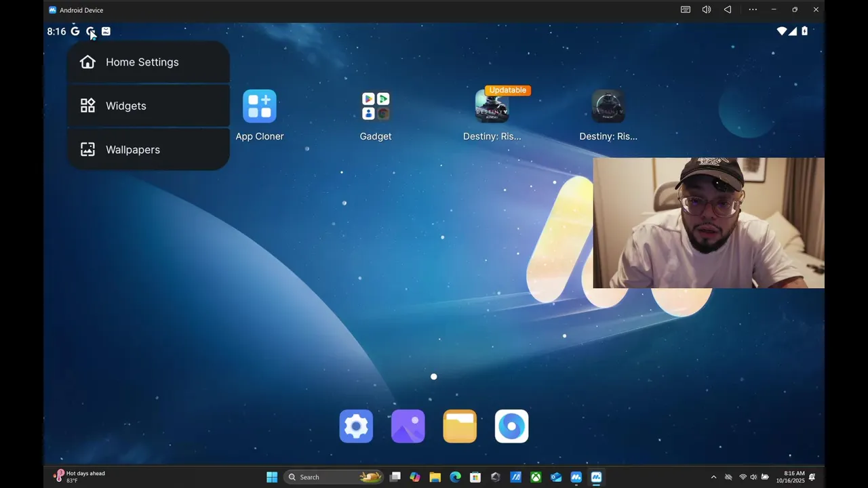868x488 pixels.
Task: Select Wallpapers in the popup menu
Action: tap(149, 150)
